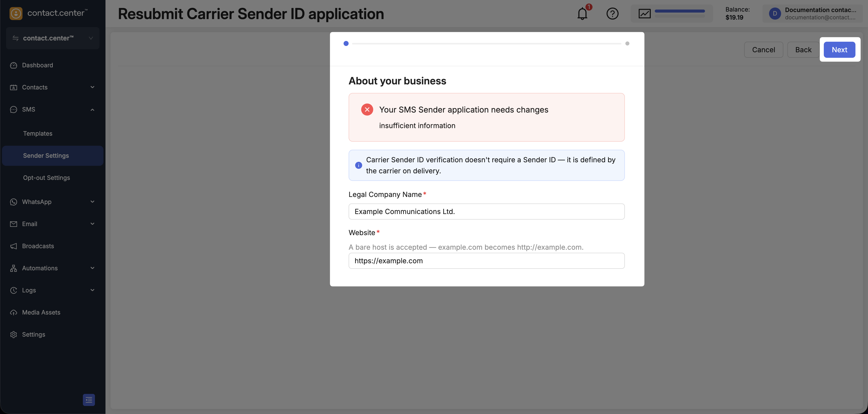
Task: Open the help question mark icon
Action: click(612, 14)
